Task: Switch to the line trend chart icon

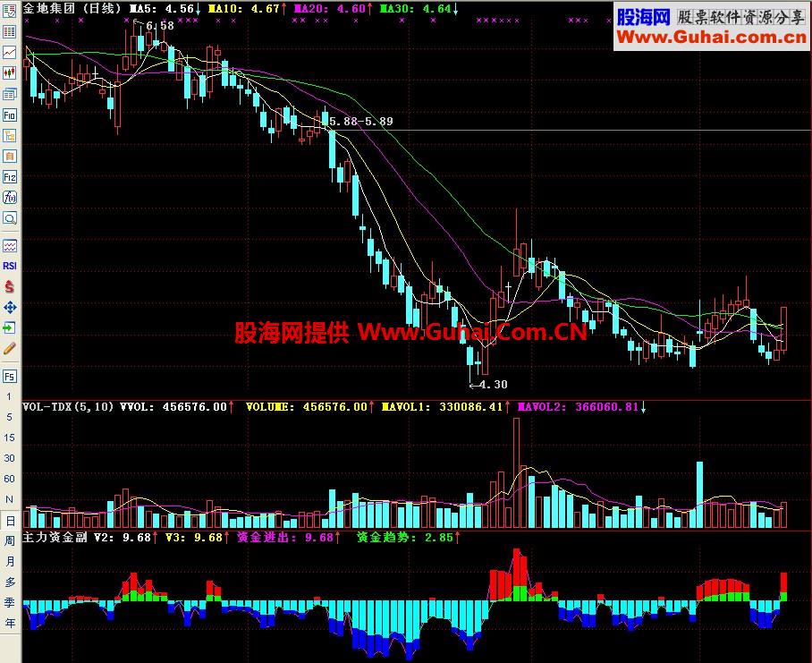Action: pos(9,52)
